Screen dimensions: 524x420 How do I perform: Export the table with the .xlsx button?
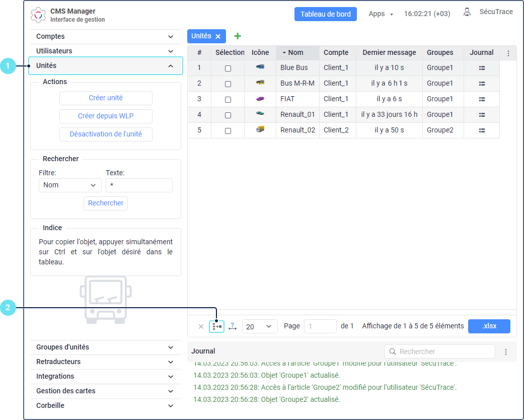coord(489,326)
